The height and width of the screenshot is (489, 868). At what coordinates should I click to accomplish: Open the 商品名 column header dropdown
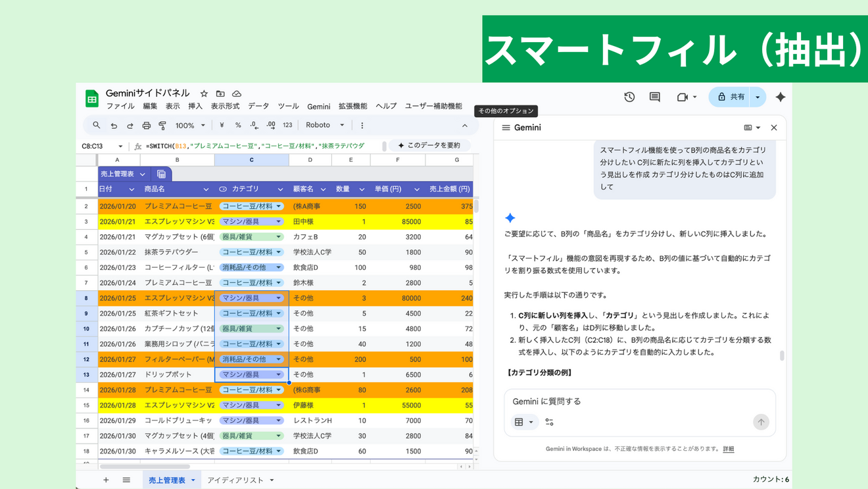pos(206,190)
